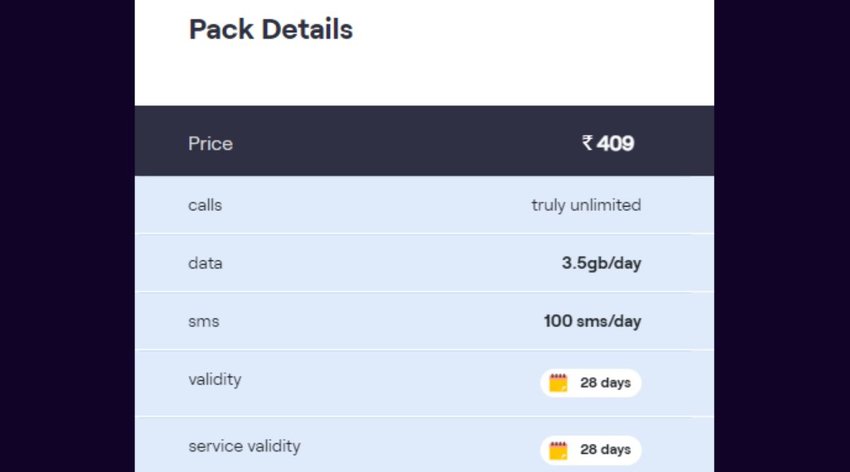
Task: Select the data row label
Action: (205, 263)
